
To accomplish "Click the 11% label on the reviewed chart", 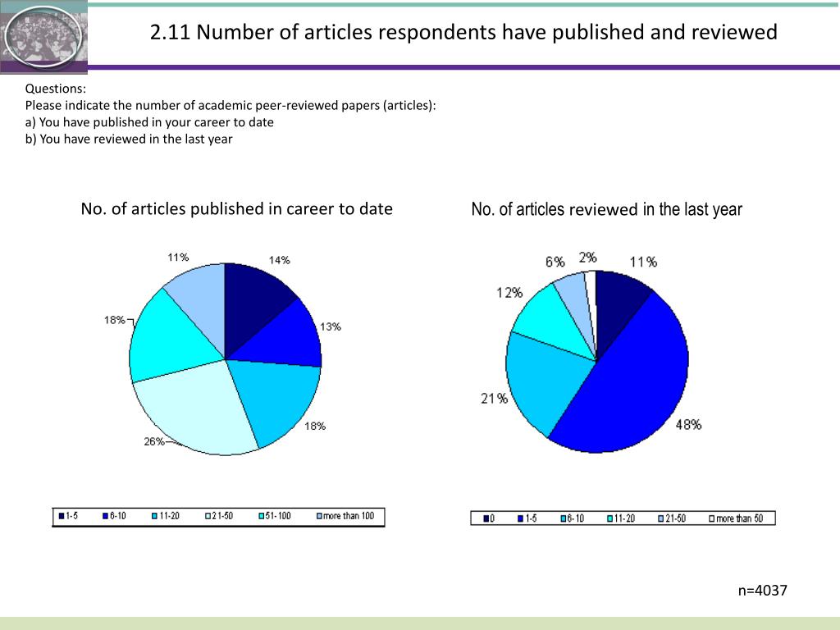I will [x=643, y=262].
